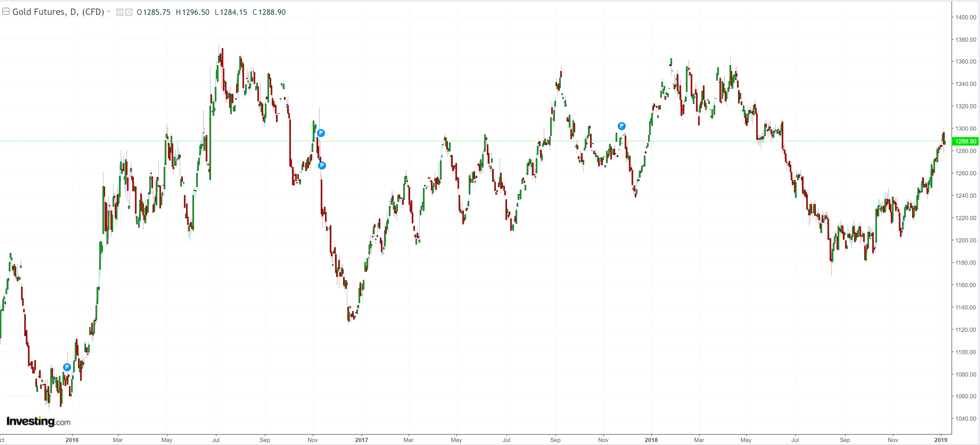Click the P marker near January 2016 low
Image resolution: width=980 pixels, height=445 pixels.
coord(67,367)
